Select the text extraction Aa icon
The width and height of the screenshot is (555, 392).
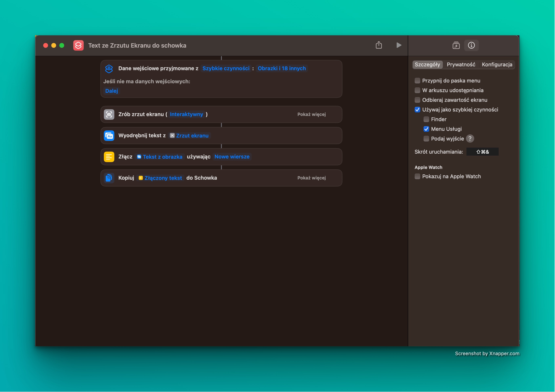click(109, 135)
